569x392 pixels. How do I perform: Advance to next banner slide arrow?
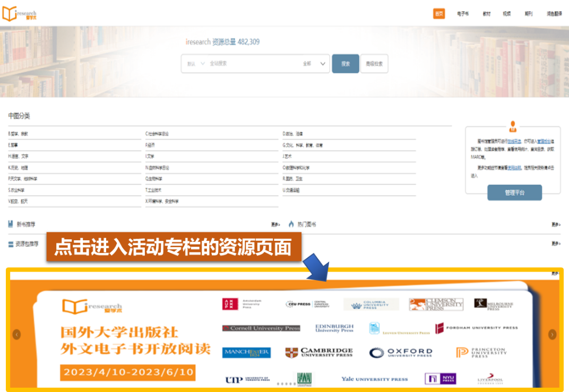click(x=552, y=334)
